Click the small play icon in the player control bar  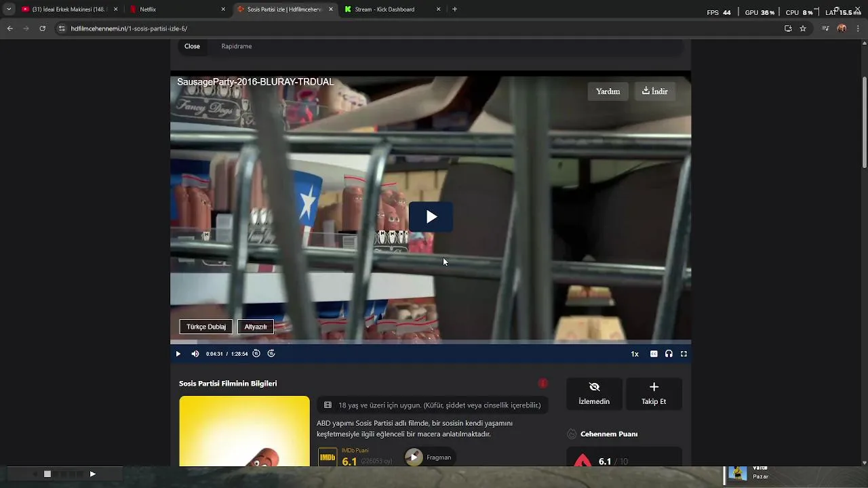pyautogui.click(x=178, y=354)
